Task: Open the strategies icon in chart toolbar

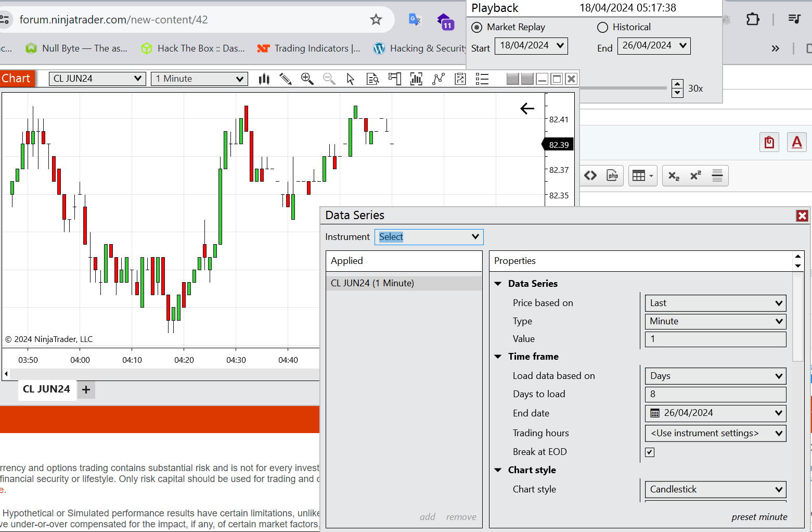Action: [460, 79]
